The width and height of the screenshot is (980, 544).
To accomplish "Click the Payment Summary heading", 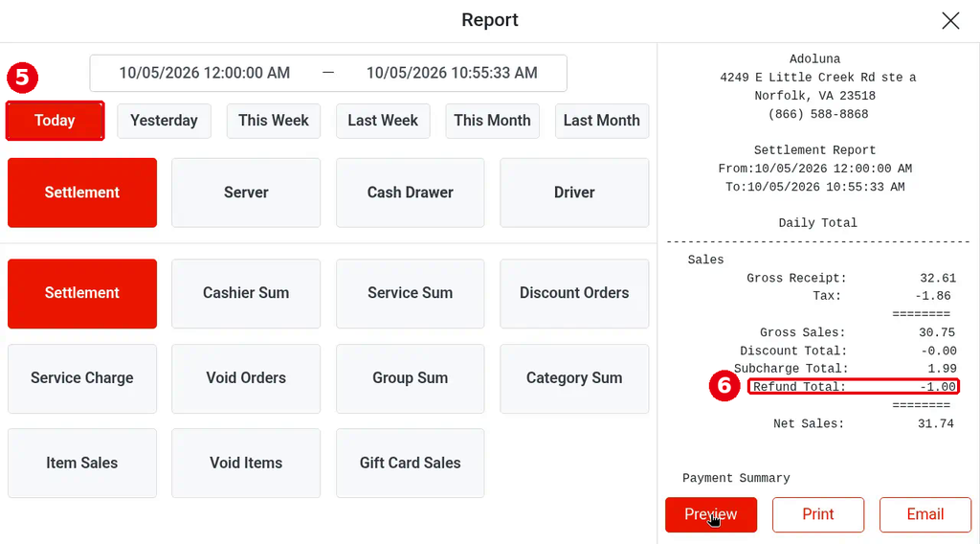I will 736,478.
